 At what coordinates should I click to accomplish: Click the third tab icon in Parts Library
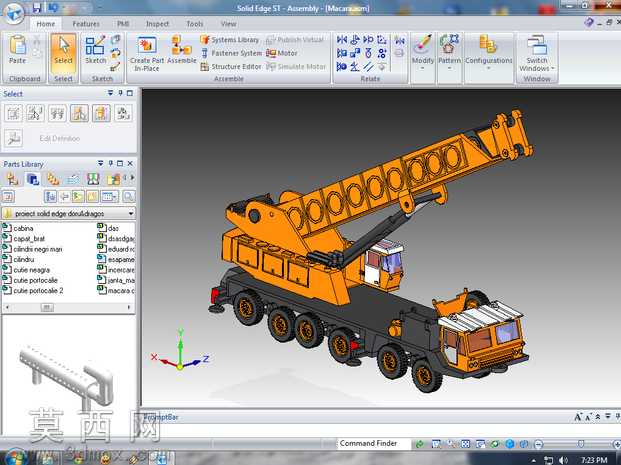(x=53, y=179)
